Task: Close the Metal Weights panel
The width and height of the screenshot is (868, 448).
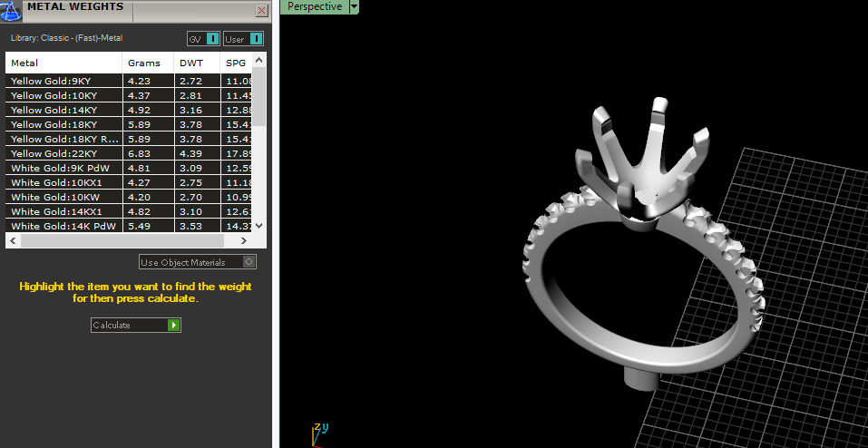Action: [262, 11]
